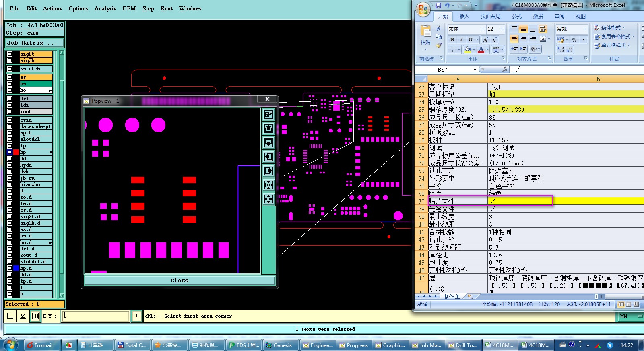Click the Job Matrix ... button
The width and height of the screenshot is (644, 351).
click(34, 43)
